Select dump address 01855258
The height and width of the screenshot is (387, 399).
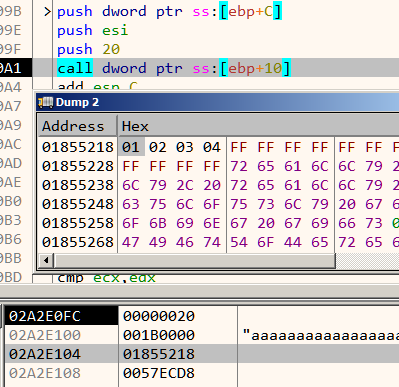click(x=78, y=223)
